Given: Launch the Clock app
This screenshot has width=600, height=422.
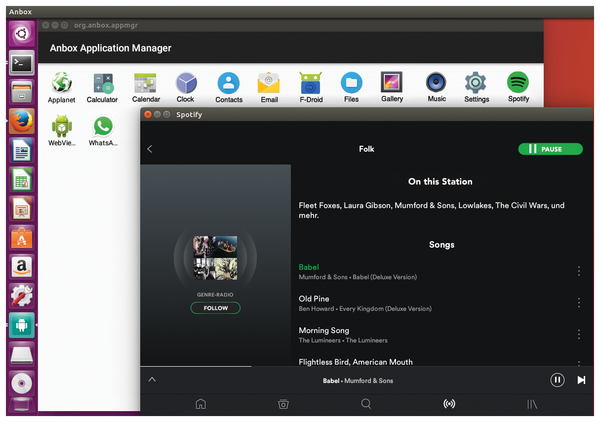Looking at the screenshot, I should point(186,88).
